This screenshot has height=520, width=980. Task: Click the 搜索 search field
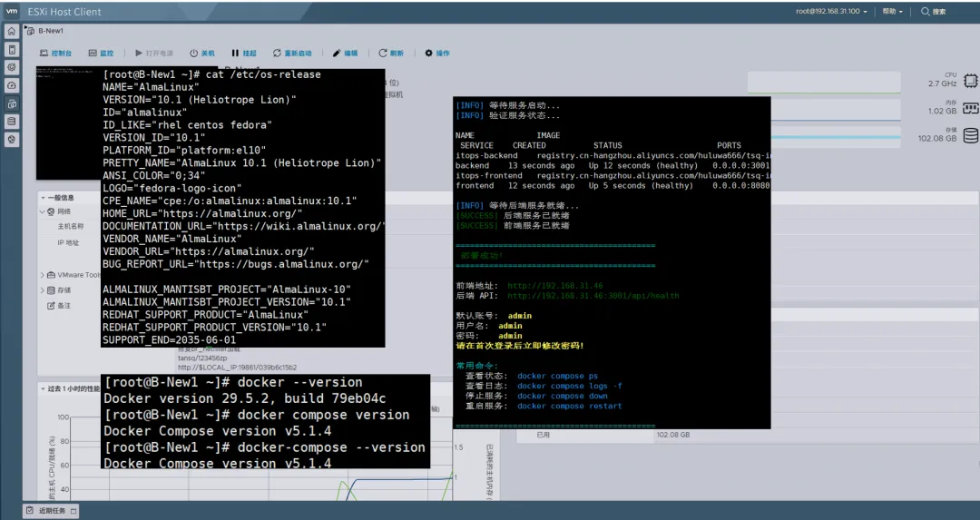click(939, 11)
